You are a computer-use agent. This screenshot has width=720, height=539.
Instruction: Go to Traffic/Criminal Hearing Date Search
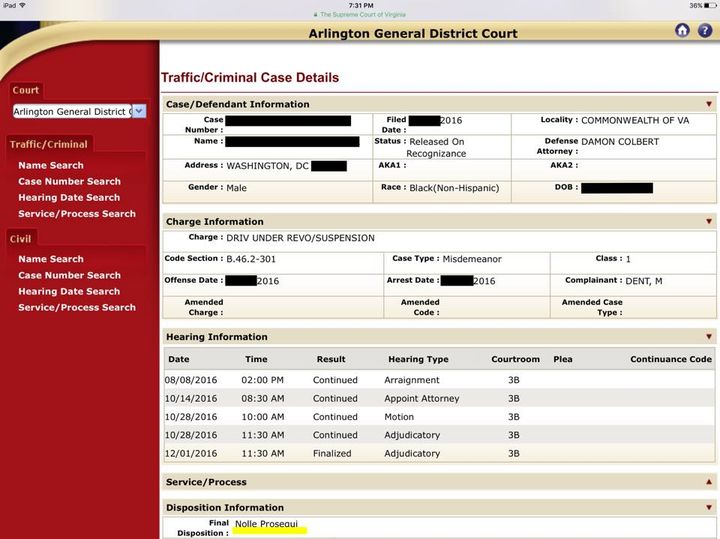point(69,198)
